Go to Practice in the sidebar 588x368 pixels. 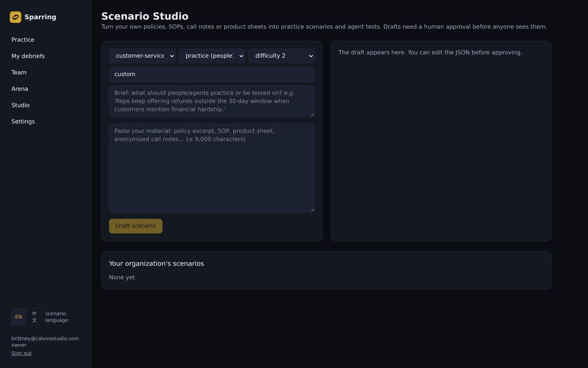coord(23,40)
